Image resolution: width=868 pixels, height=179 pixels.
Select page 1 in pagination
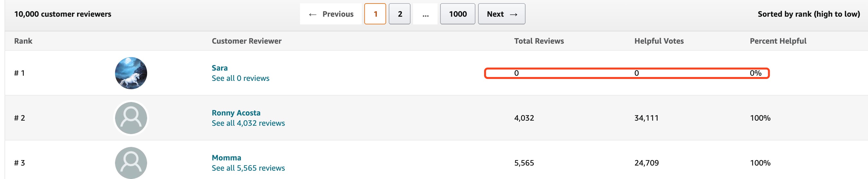375,14
